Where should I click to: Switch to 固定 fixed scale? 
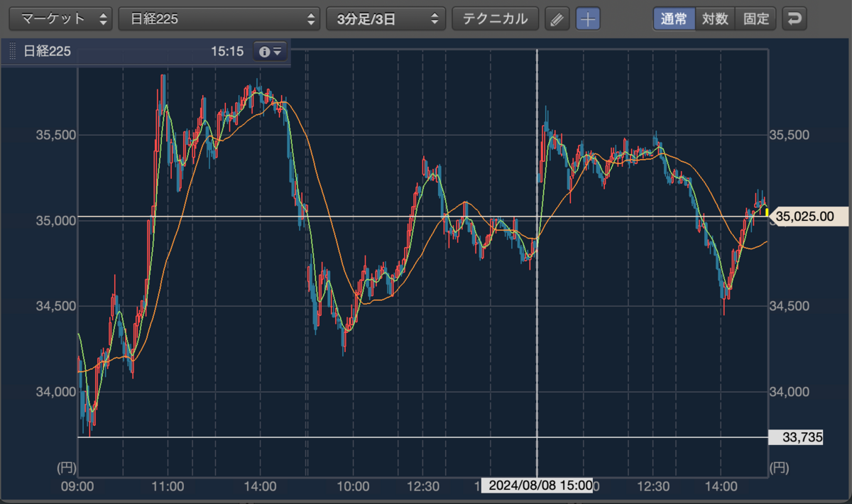756,19
